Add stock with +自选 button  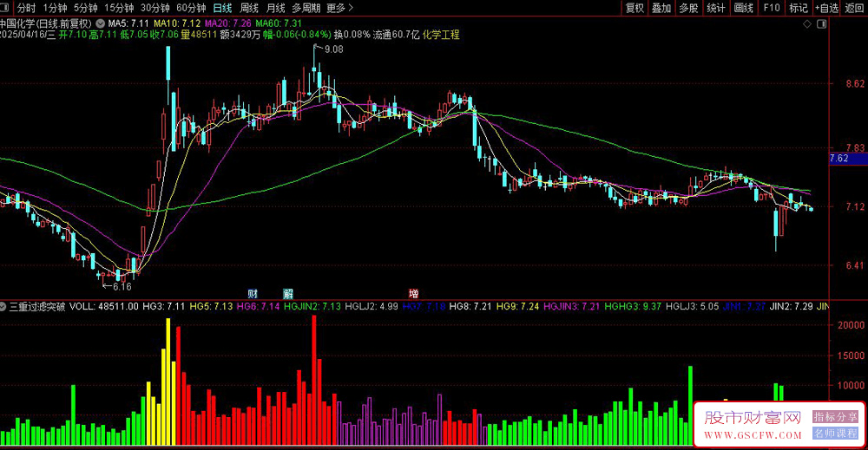(x=826, y=8)
